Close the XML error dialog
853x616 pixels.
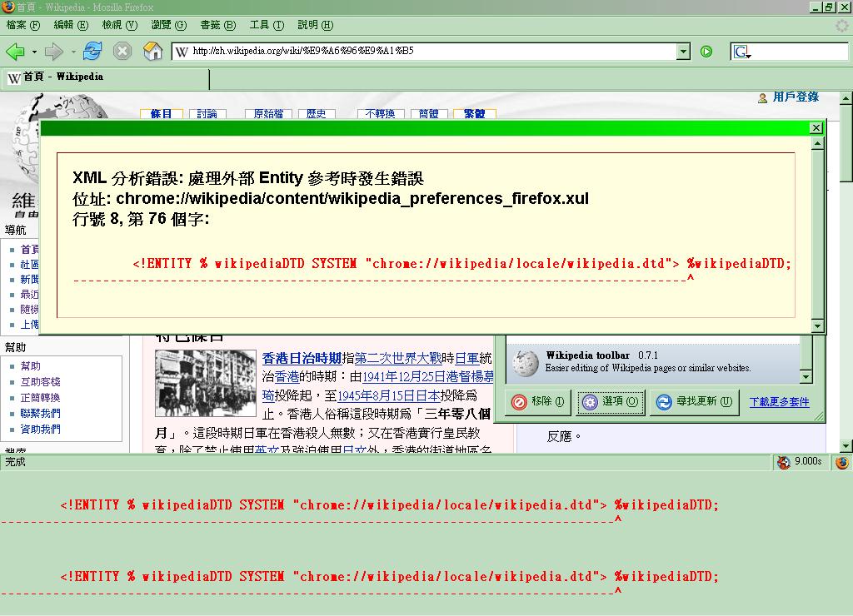click(x=816, y=127)
